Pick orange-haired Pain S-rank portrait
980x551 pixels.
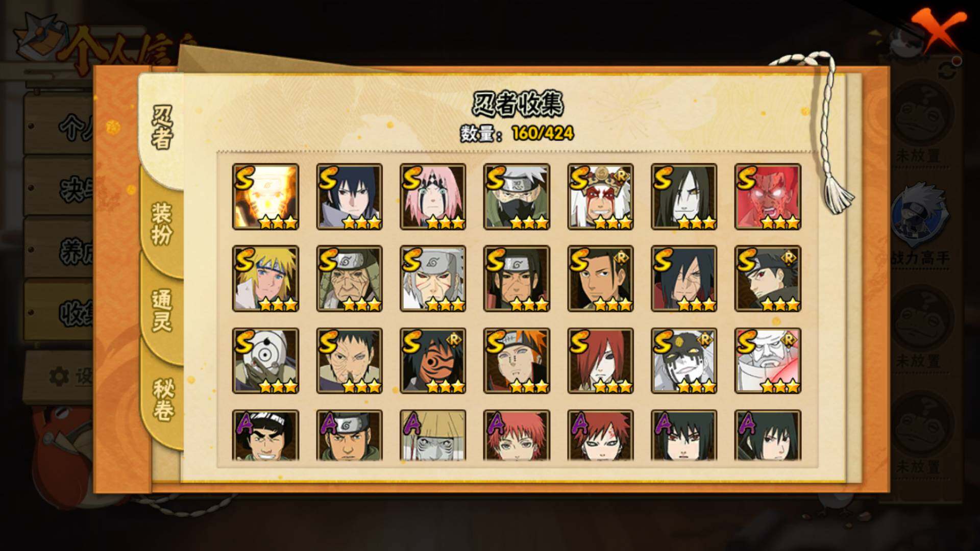517,361
